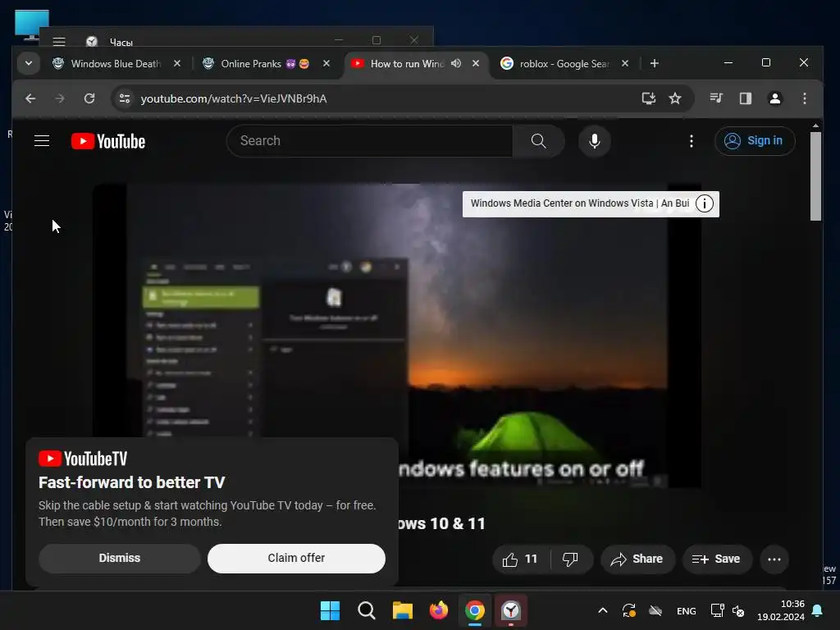Focus the YouTube search field

(x=370, y=141)
